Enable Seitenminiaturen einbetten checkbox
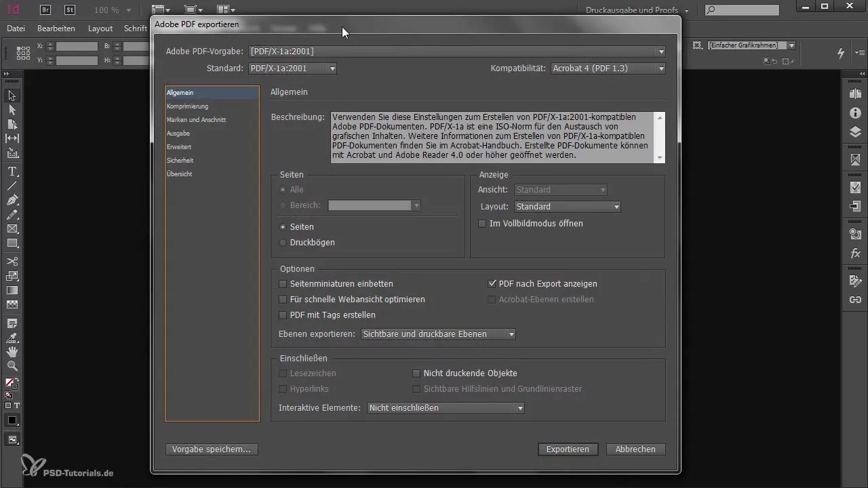 pos(283,284)
